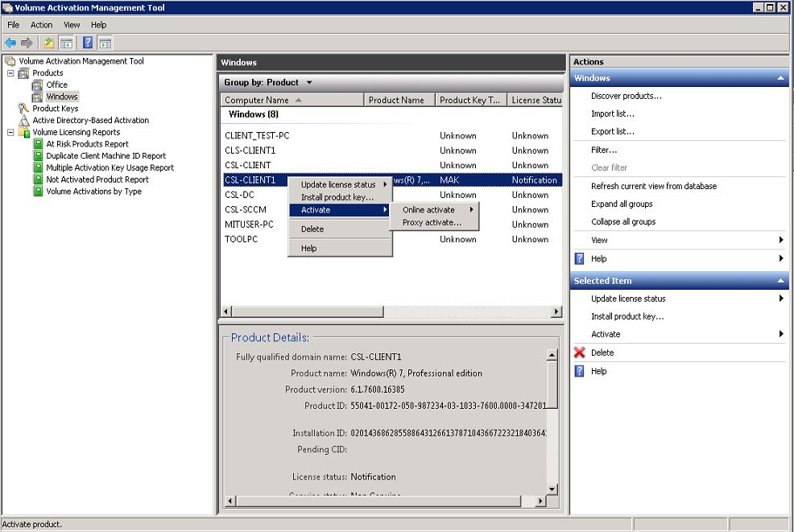This screenshot has width=794, height=532.
Task: Choose Proxy activate from the submenu
Action: pos(432,222)
